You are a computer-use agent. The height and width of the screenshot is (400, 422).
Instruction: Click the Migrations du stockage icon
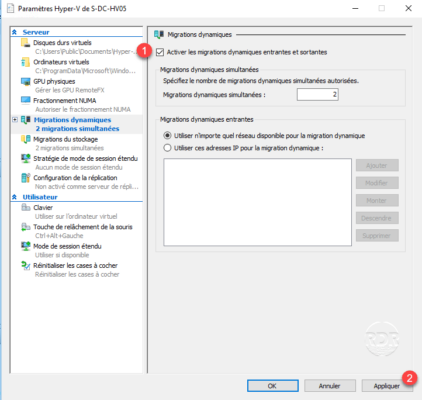(x=26, y=139)
